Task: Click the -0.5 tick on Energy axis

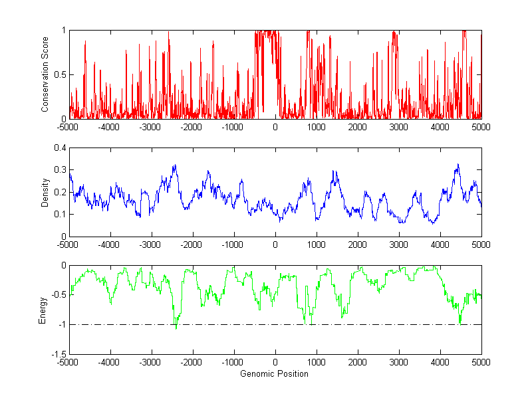Action: click(x=58, y=295)
